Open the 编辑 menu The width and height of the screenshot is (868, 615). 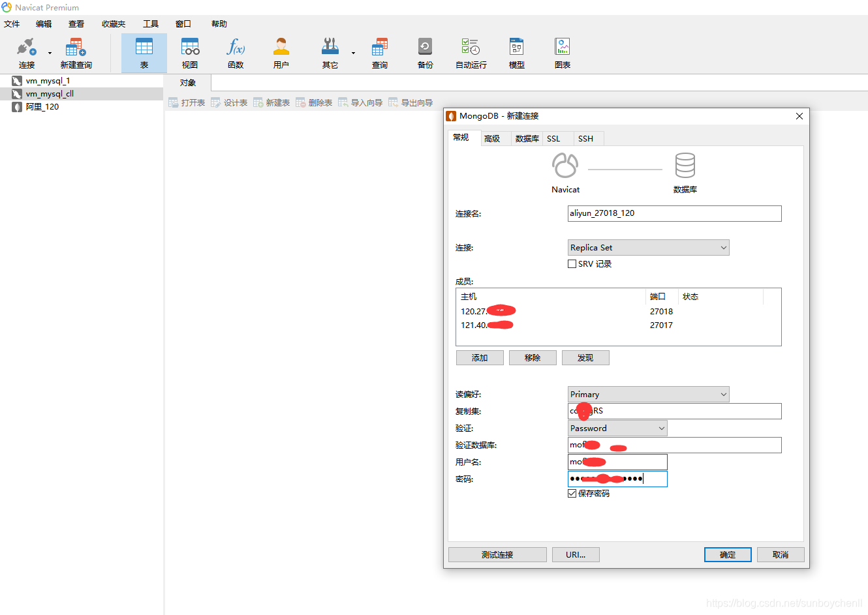tap(44, 24)
